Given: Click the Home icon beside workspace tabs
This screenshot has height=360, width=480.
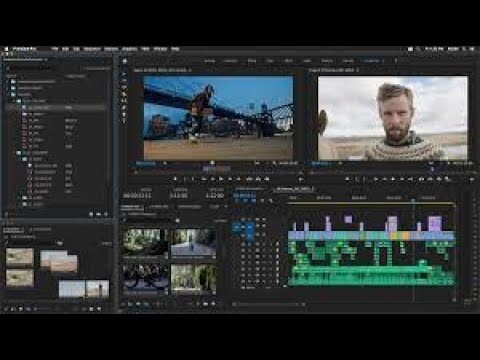Looking at the screenshot, I should click(x=125, y=61).
